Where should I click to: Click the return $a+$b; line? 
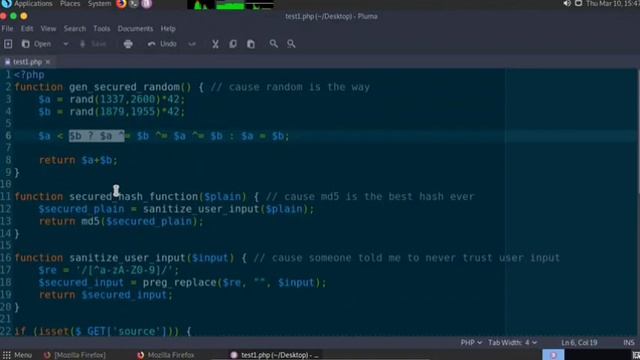coord(78,160)
